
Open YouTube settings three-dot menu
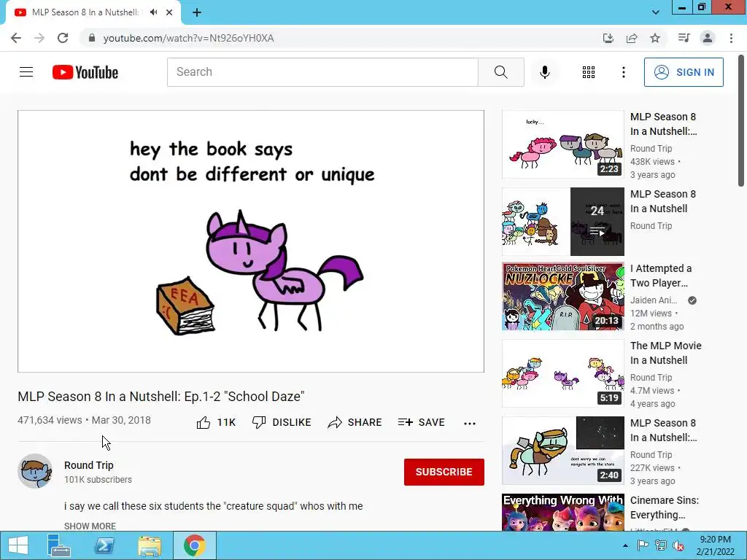click(x=623, y=72)
